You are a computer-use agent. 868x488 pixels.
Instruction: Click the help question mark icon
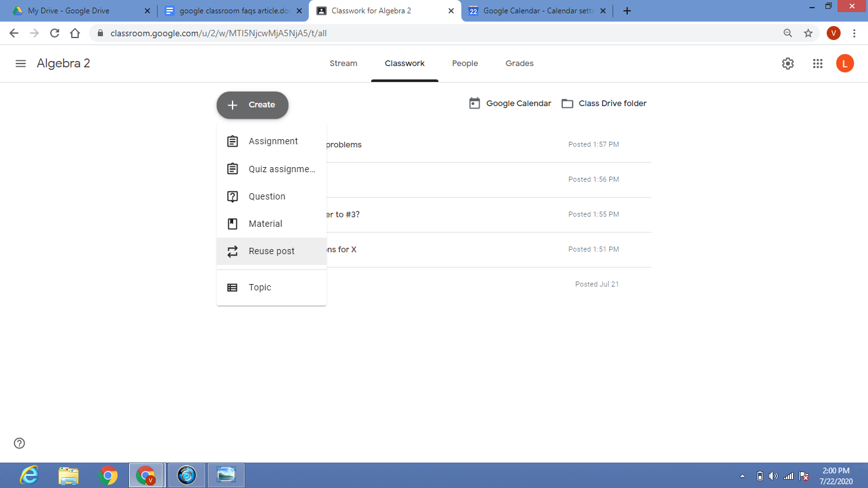click(20, 444)
